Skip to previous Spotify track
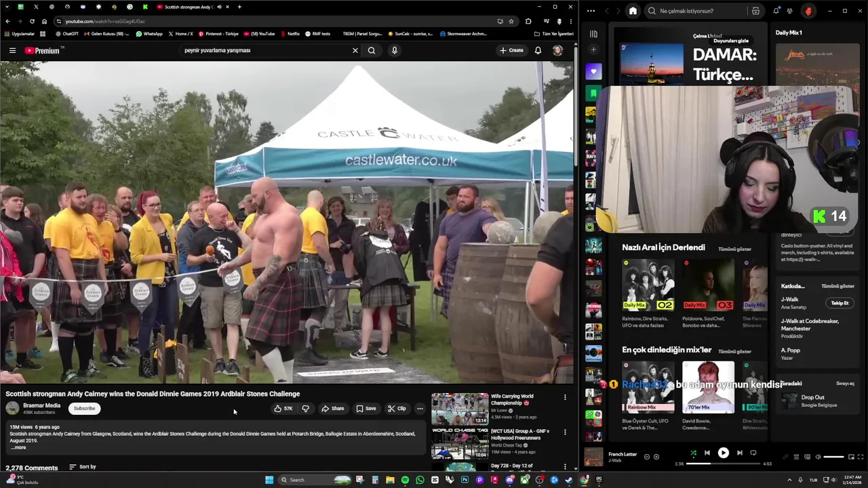This screenshot has height=488, width=868. click(x=707, y=453)
